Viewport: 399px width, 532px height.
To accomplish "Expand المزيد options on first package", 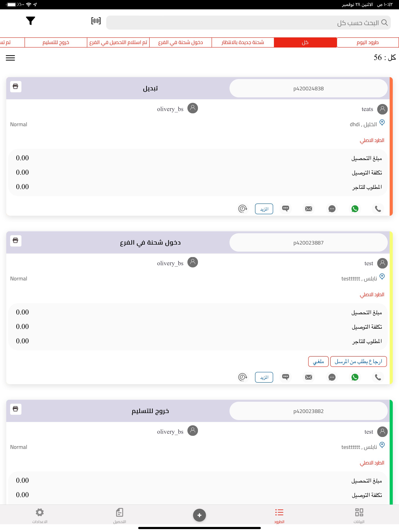I will [x=264, y=209].
